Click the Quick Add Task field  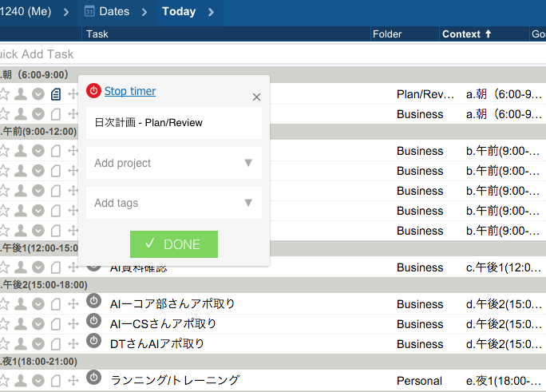coord(160,54)
